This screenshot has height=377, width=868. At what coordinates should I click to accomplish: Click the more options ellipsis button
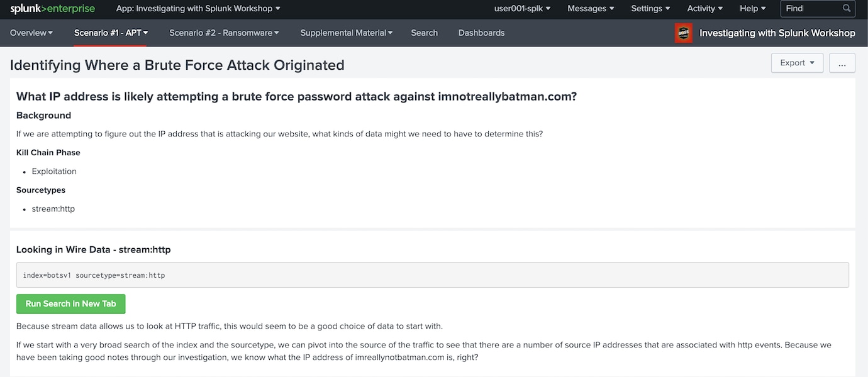pyautogui.click(x=842, y=63)
